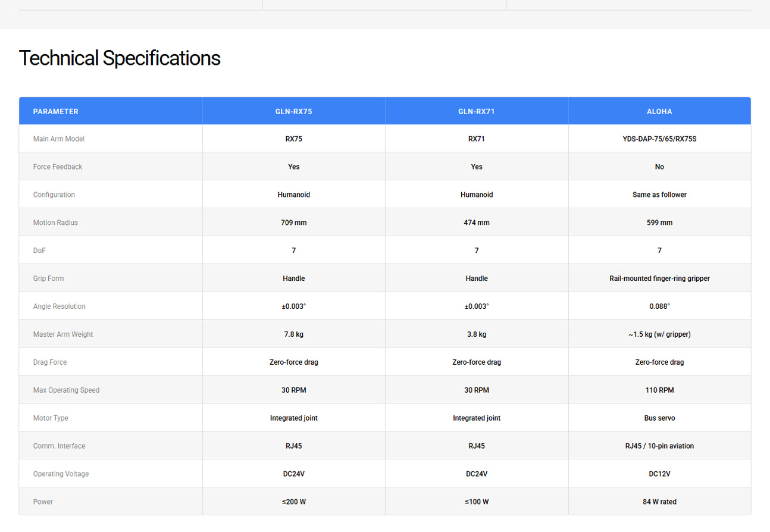Viewport: 770px width, 532px height.
Task: Click the ≤200 W value
Action: [x=294, y=502]
